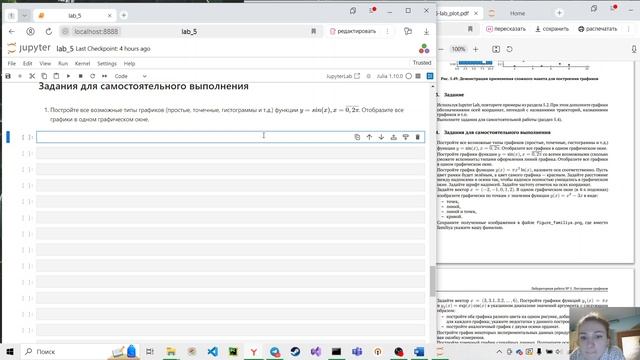This screenshot has height=360, width=640.
Task: Close the lab_plot.pdf tab
Action: click(x=476, y=13)
